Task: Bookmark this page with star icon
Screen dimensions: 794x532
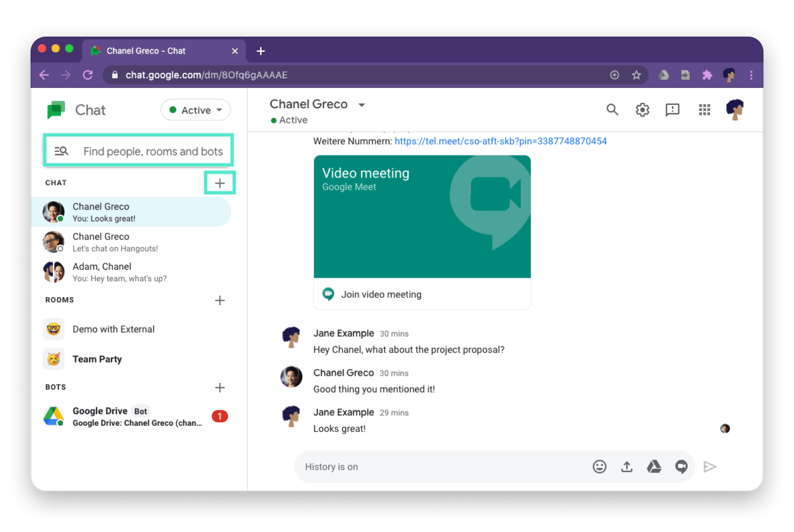Action: click(x=636, y=75)
